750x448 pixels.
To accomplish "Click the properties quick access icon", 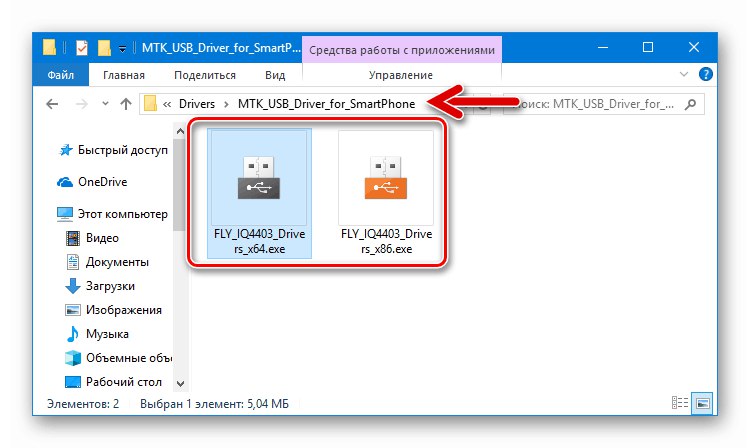I will pos(82,48).
